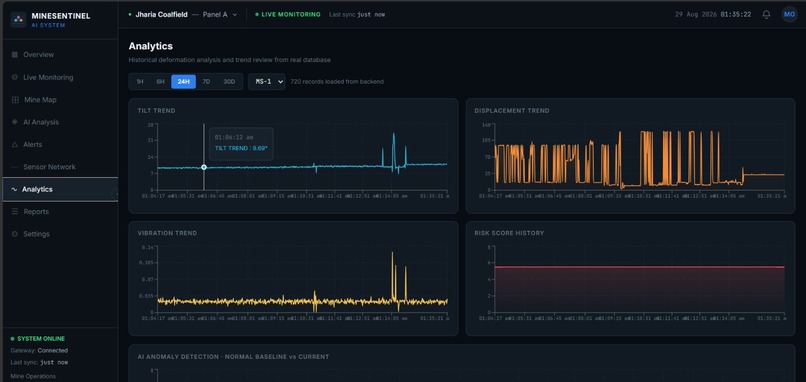Click the Tilt Trend tooltip value 9.69°
This screenshot has height=382, width=806.
pos(241,149)
